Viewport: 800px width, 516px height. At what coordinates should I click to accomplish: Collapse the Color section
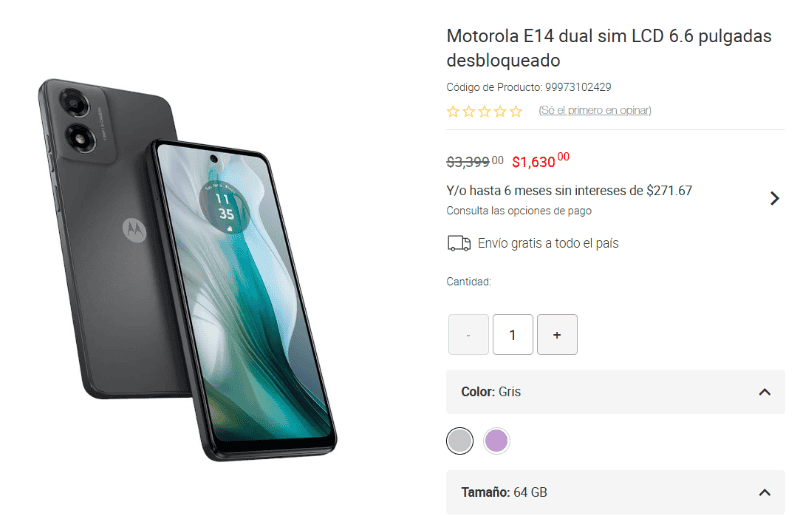point(764,392)
